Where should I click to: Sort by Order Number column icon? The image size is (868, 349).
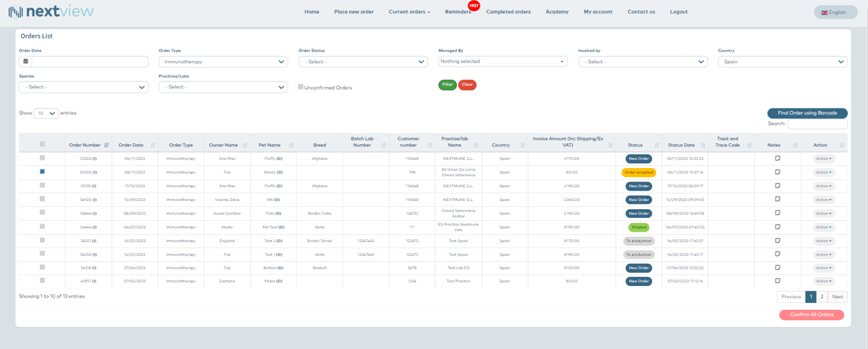(x=106, y=145)
